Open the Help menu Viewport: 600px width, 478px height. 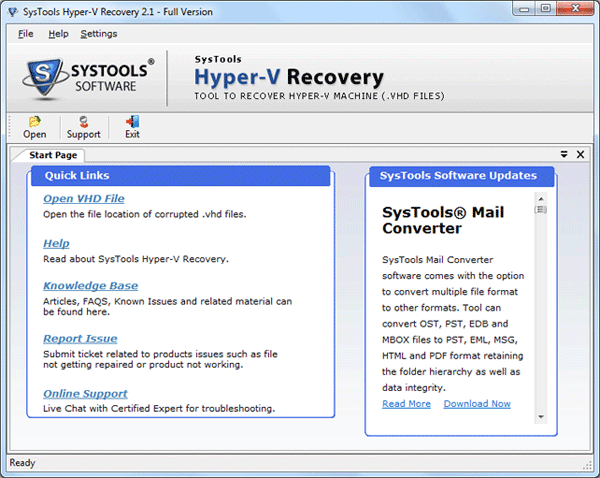(59, 33)
